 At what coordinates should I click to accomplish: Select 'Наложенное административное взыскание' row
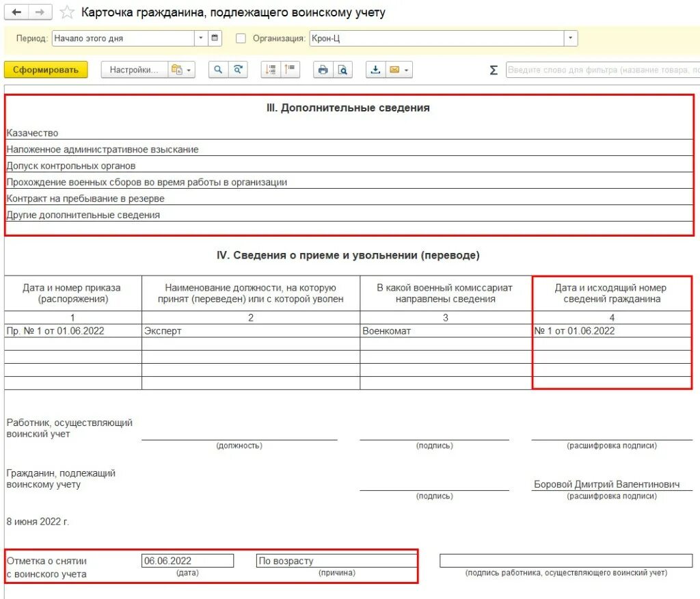349,149
